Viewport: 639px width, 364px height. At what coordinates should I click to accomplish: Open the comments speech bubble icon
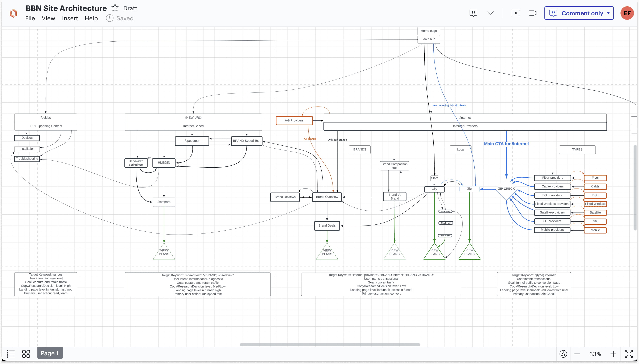(x=473, y=13)
